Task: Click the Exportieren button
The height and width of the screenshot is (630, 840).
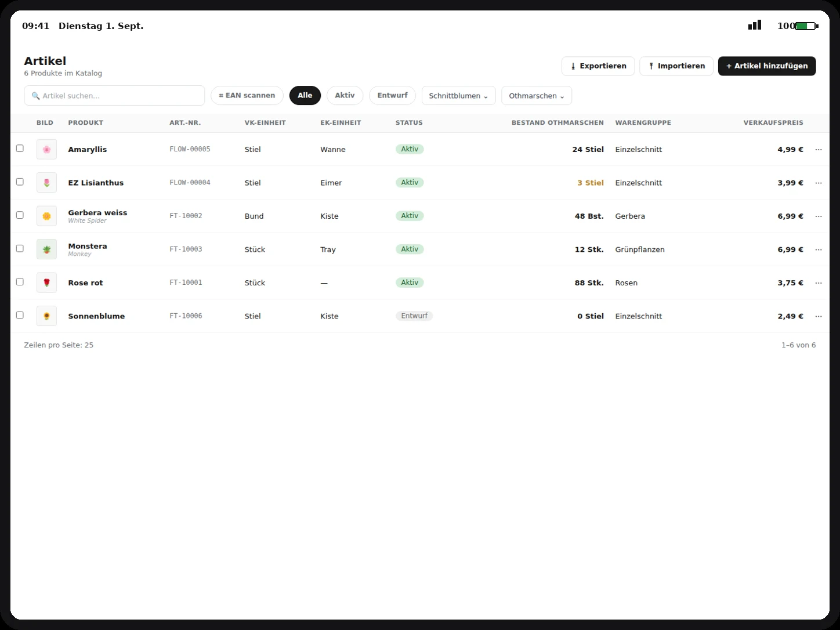Action: 598,66
